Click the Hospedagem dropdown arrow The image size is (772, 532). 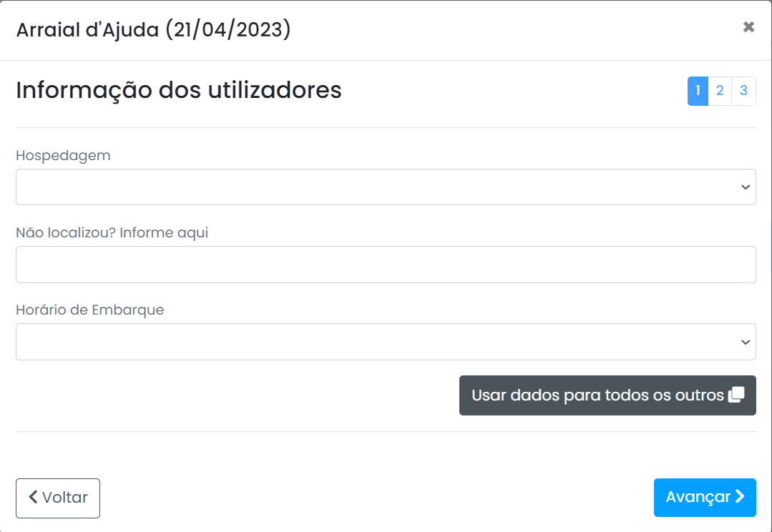(x=746, y=187)
